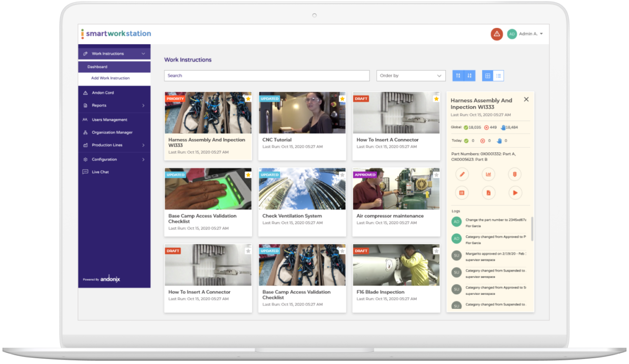Click the pencil edit icon in details panel
The image size is (629, 364).
[x=462, y=174]
